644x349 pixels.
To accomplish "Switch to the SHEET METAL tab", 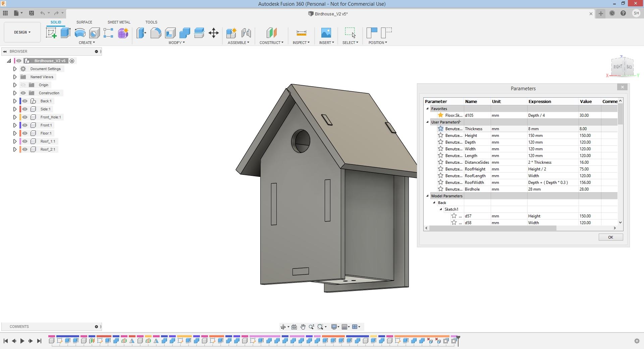I will (119, 22).
